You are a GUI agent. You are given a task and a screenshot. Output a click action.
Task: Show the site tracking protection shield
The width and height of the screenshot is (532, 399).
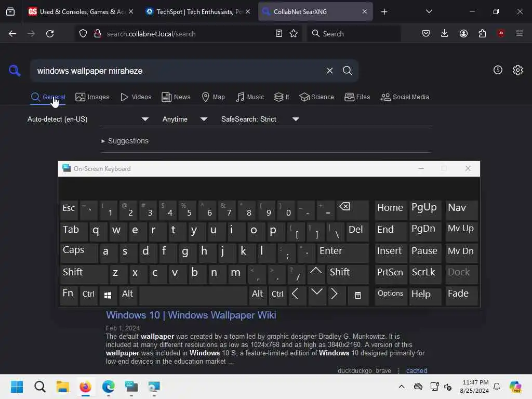(x=83, y=34)
